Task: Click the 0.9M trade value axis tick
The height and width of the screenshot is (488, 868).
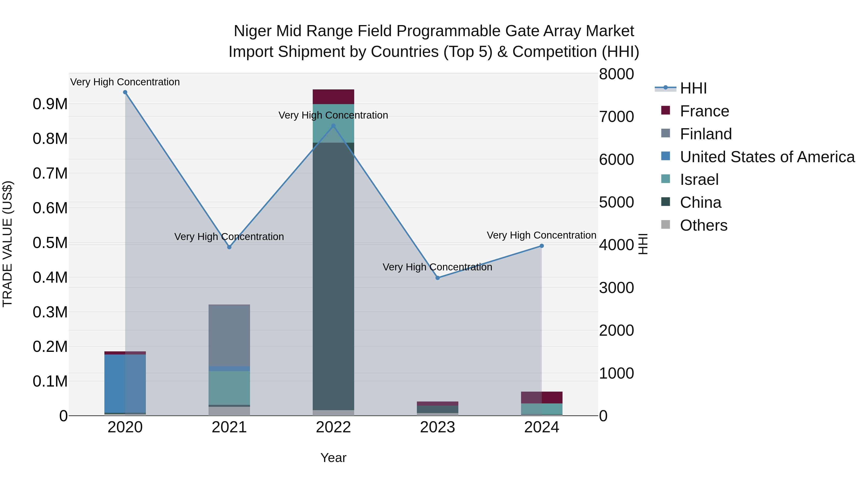Action: (50, 104)
